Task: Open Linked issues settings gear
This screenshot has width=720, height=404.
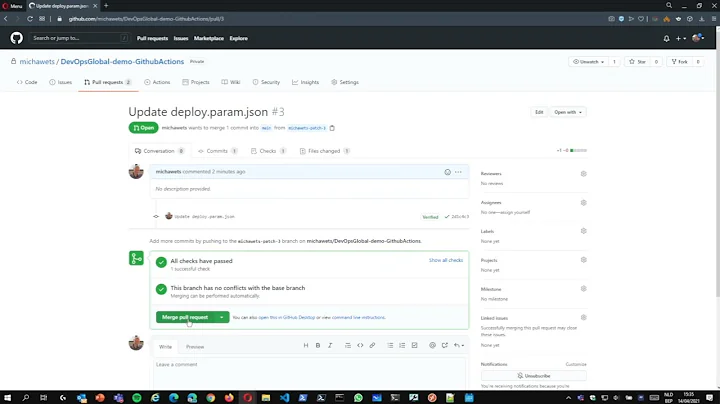Action: [584, 318]
